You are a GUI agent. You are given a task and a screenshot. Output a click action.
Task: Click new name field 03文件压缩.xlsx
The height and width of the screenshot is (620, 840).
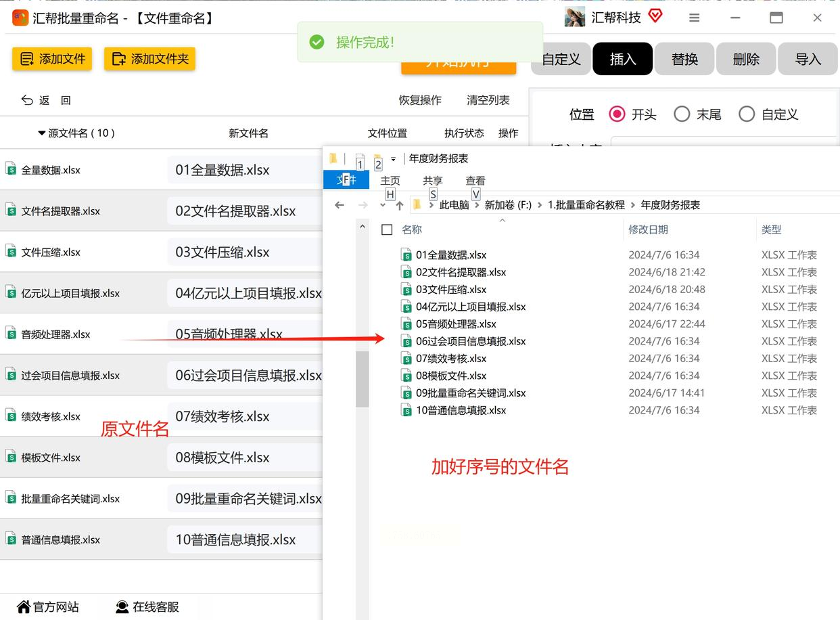coord(245,252)
